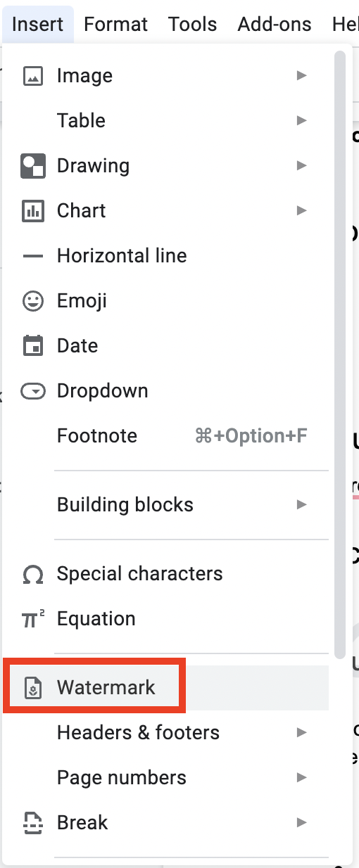359x868 pixels.
Task: Click the Horizontal line dash icon
Action: tap(33, 256)
